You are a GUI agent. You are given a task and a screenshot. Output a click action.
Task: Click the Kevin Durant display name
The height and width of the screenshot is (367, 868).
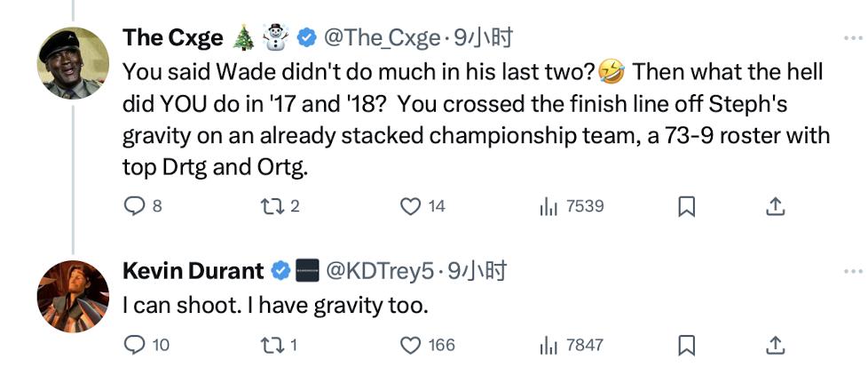193,271
